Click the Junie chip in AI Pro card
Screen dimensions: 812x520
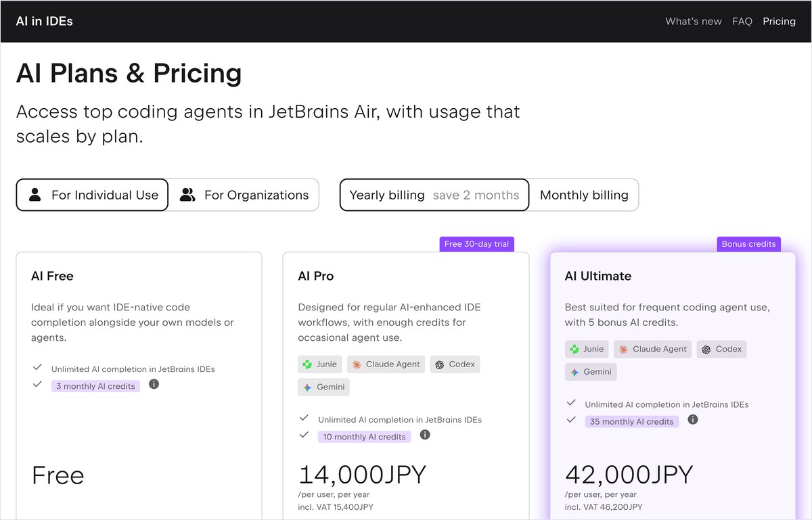pyautogui.click(x=320, y=364)
